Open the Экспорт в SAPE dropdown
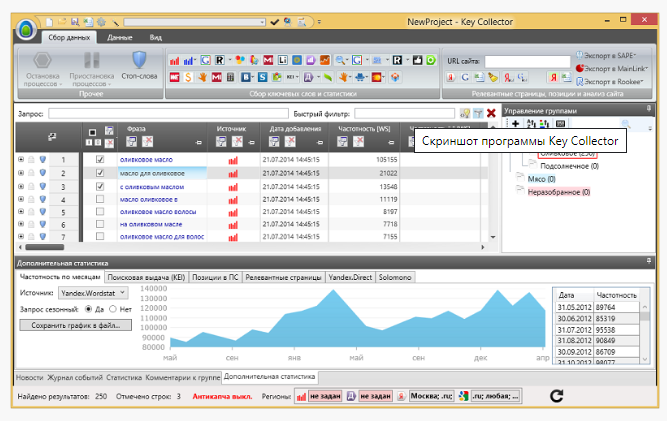The height and width of the screenshot is (421, 667). click(x=606, y=56)
